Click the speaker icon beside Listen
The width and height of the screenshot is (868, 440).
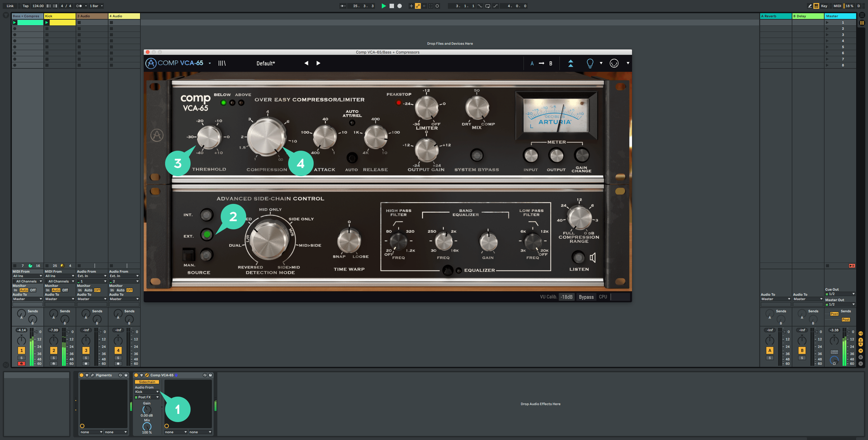593,257
